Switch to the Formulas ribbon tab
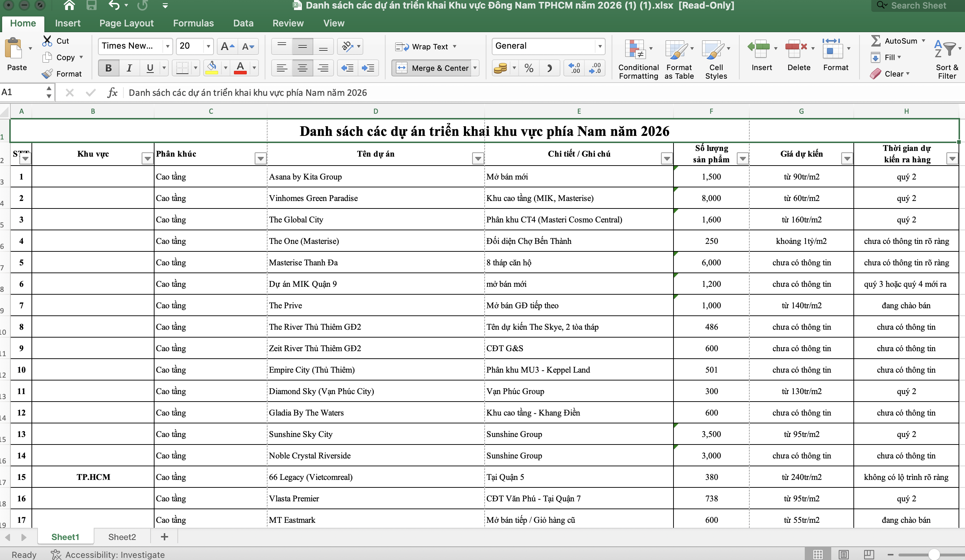 tap(194, 23)
